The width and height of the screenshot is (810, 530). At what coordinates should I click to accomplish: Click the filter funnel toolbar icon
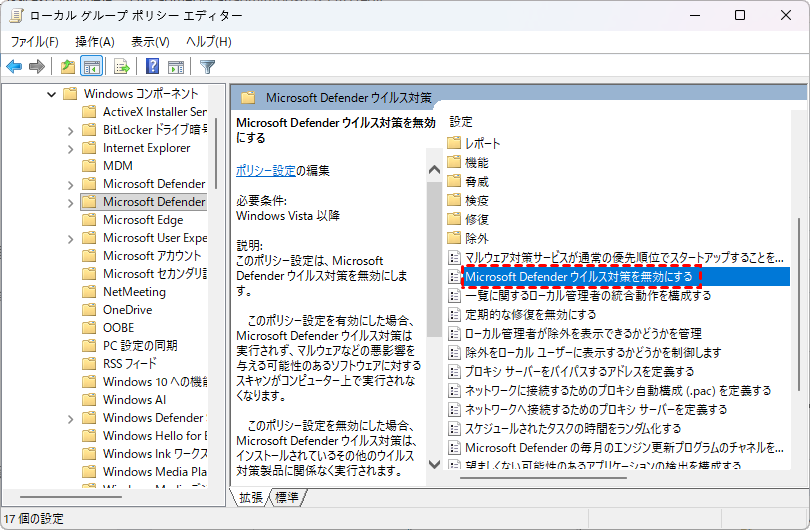coord(207,67)
